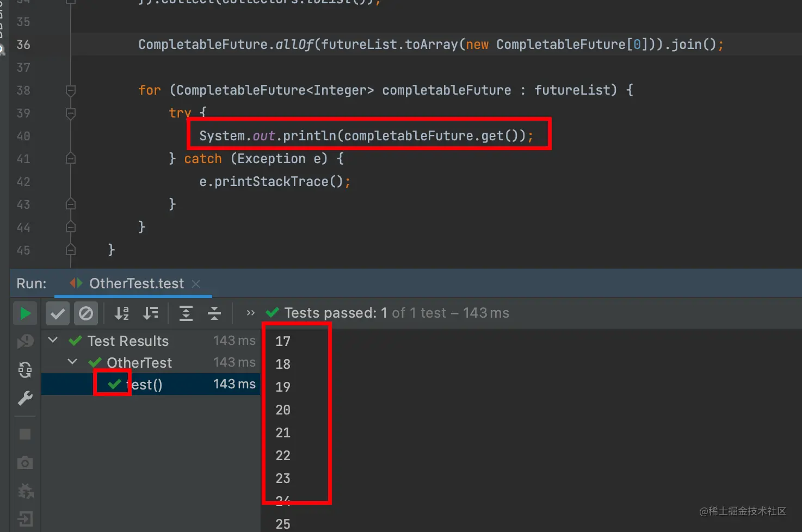This screenshot has height=532, width=802.
Task: Open run configuration wrench settings
Action: 25,398
